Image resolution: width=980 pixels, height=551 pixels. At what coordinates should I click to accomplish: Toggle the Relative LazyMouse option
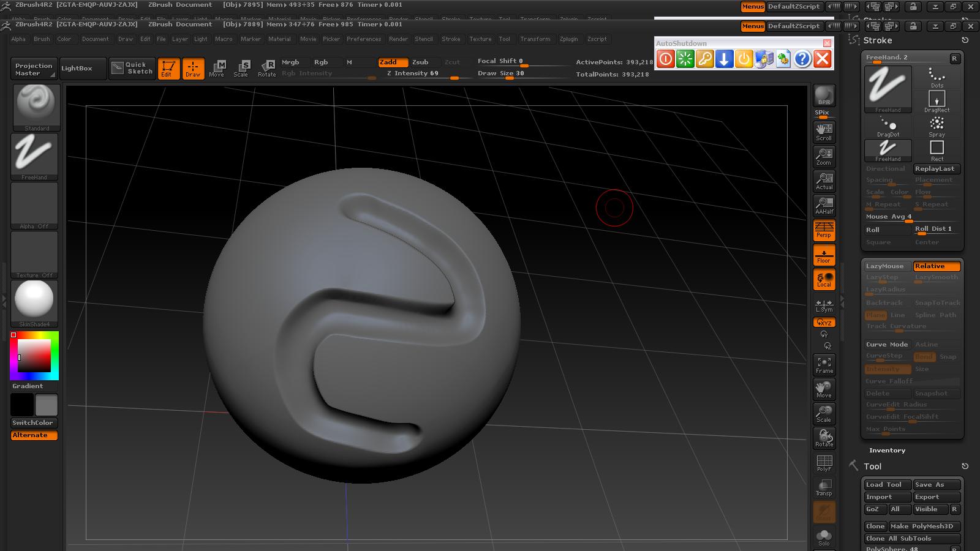click(937, 266)
